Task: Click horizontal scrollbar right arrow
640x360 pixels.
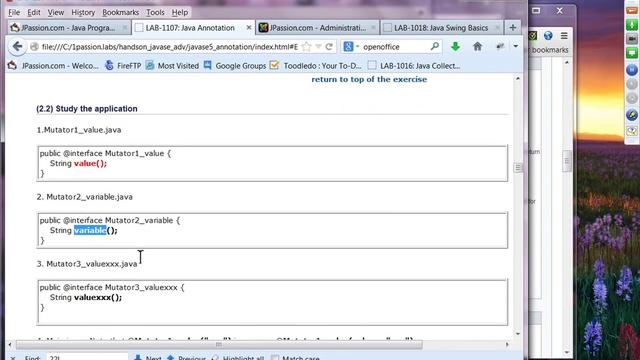Action: (x=507, y=345)
